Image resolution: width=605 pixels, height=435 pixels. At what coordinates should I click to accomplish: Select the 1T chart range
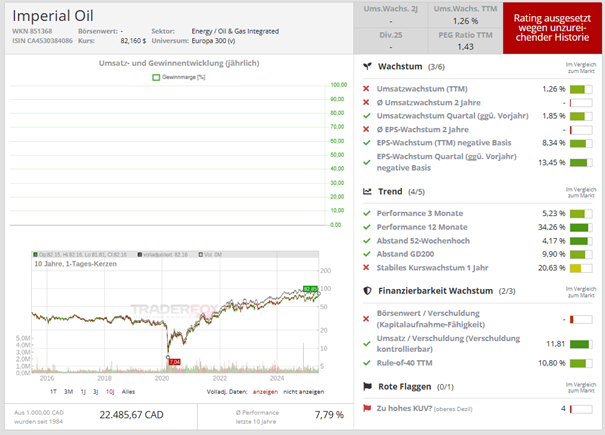53,392
